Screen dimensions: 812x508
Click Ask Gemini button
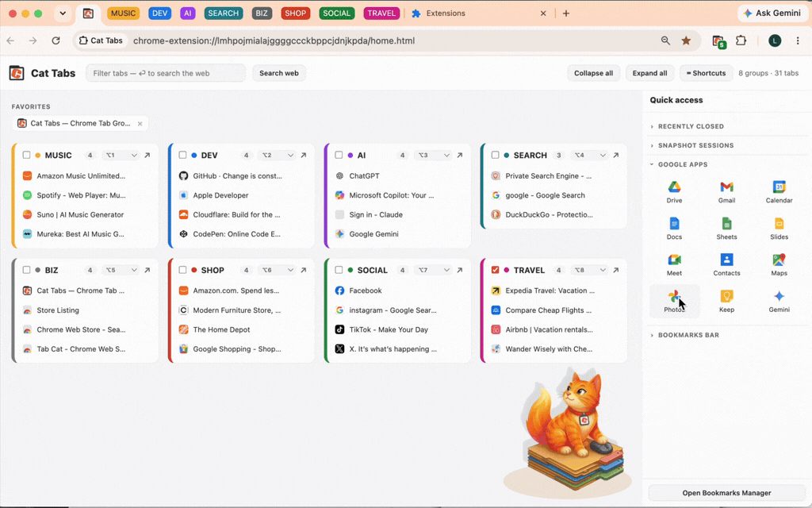tap(772, 13)
